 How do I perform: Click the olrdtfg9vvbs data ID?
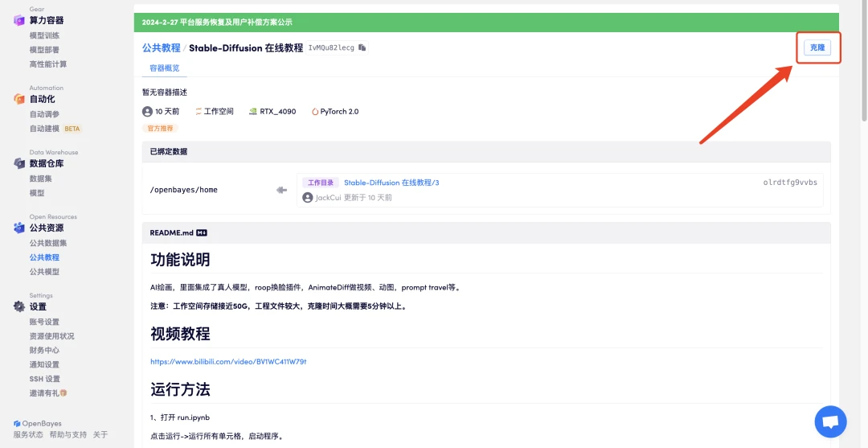click(x=790, y=183)
